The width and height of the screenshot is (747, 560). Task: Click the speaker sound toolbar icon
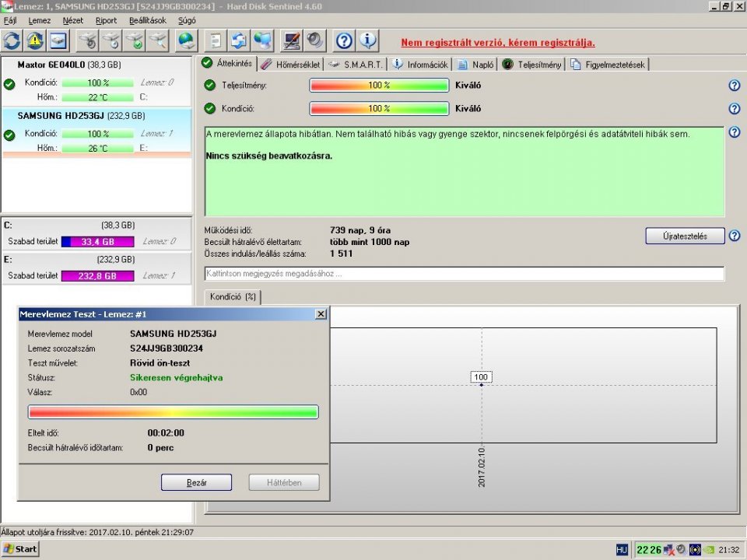[x=315, y=41]
